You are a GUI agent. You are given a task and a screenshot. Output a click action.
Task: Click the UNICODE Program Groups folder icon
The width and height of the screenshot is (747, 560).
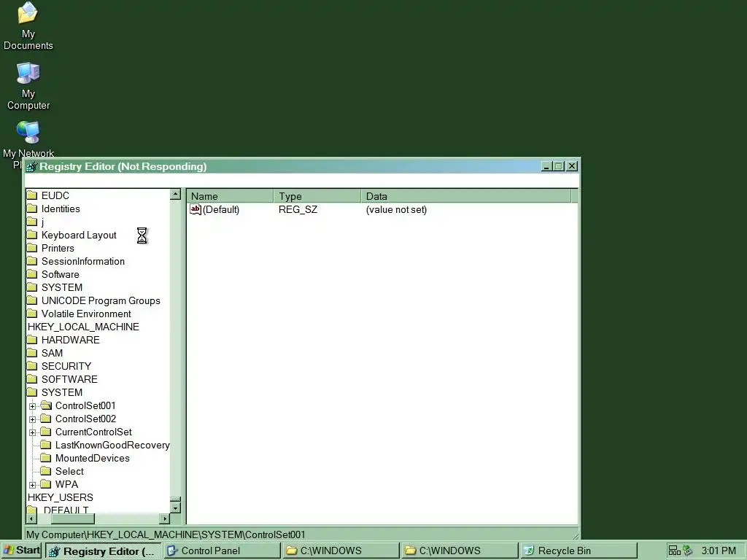coord(32,301)
